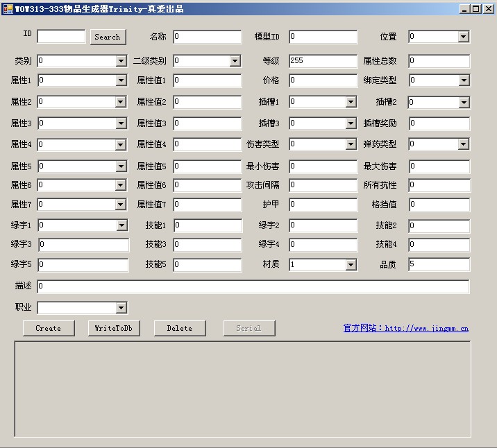This screenshot has width=497, height=448.
Task: Click the 等级 field containing 255
Action: pyautogui.click(x=323, y=61)
